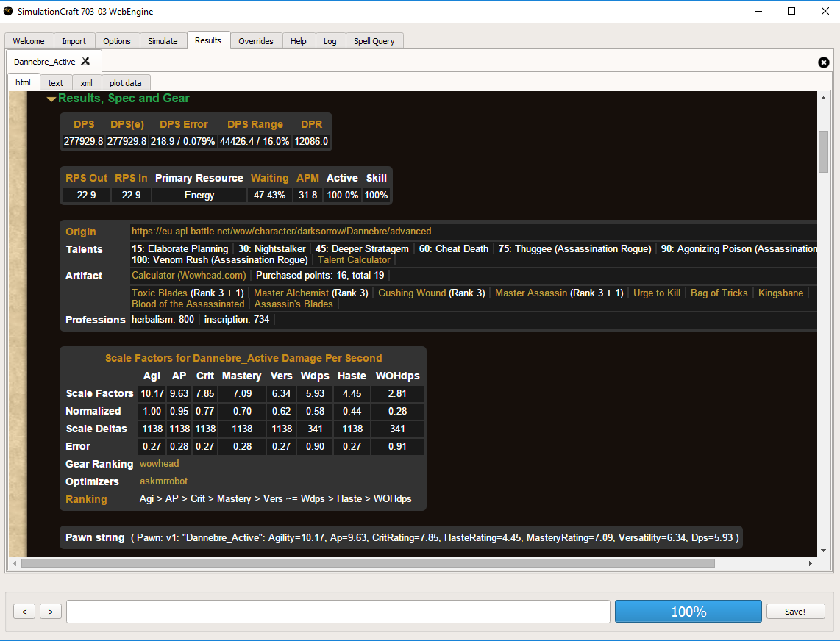Open the Talent Calculator link

tap(354, 260)
